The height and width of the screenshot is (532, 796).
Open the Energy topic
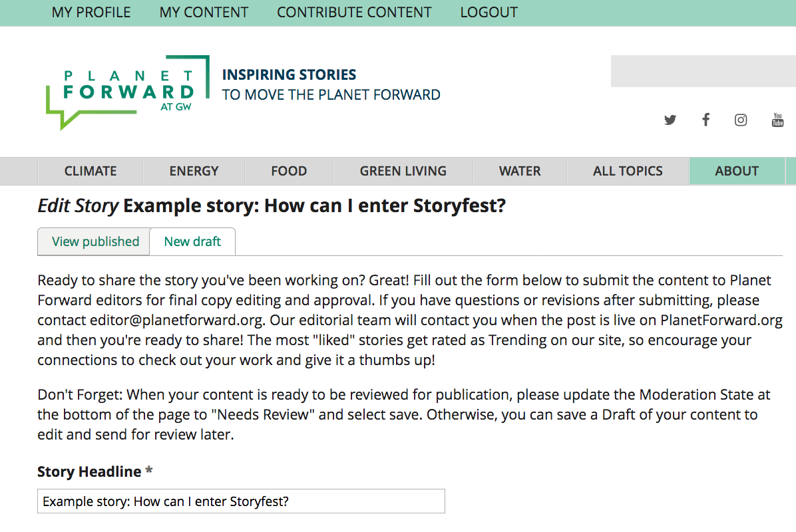194,171
